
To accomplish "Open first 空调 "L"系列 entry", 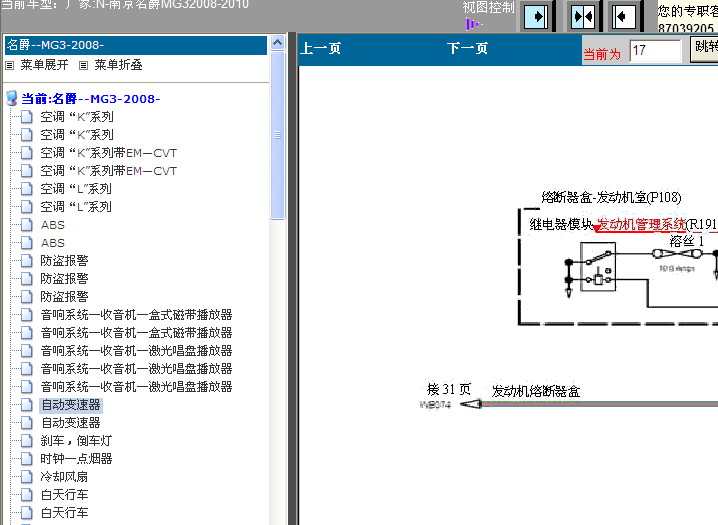I will pyautogui.click(x=76, y=189).
